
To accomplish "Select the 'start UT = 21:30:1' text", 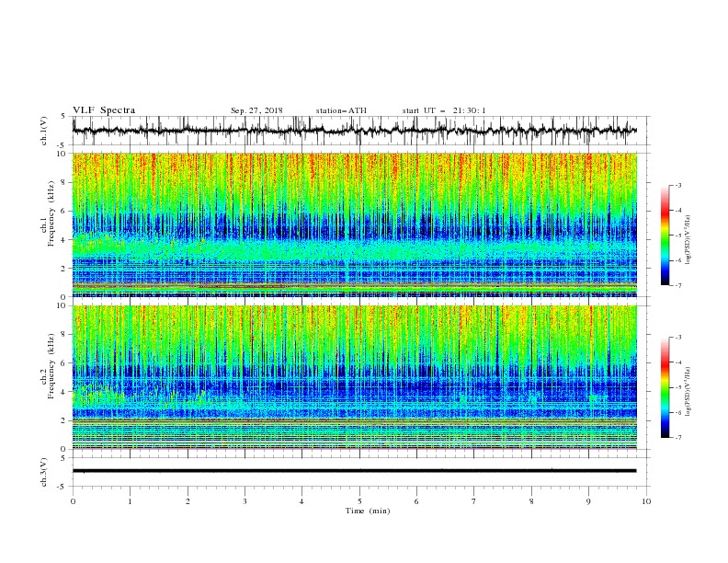I will pyautogui.click(x=444, y=110).
